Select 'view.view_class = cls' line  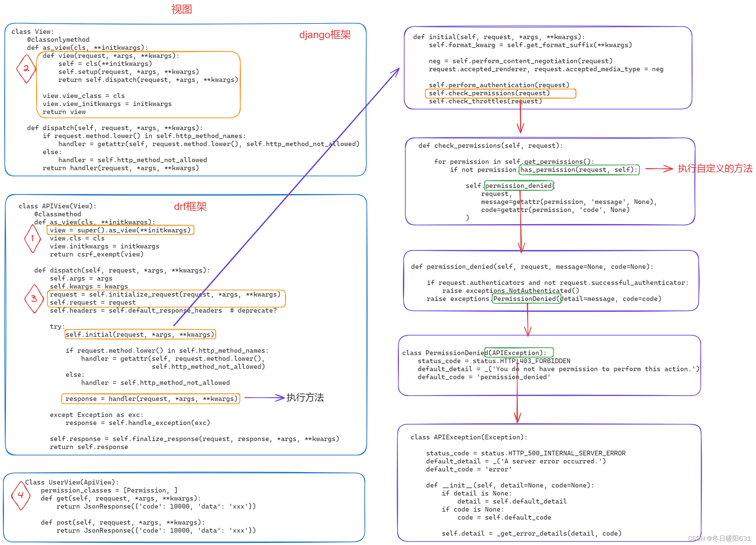click(84, 96)
